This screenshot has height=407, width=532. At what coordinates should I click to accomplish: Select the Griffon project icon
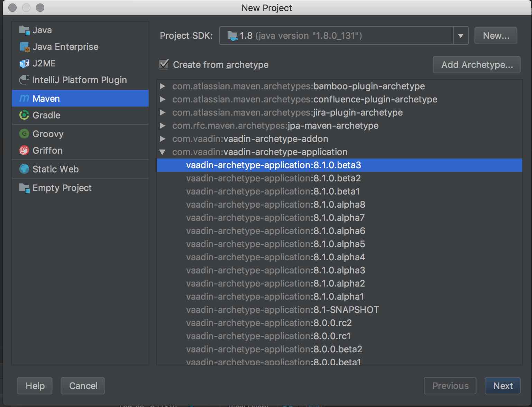[x=24, y=151]
